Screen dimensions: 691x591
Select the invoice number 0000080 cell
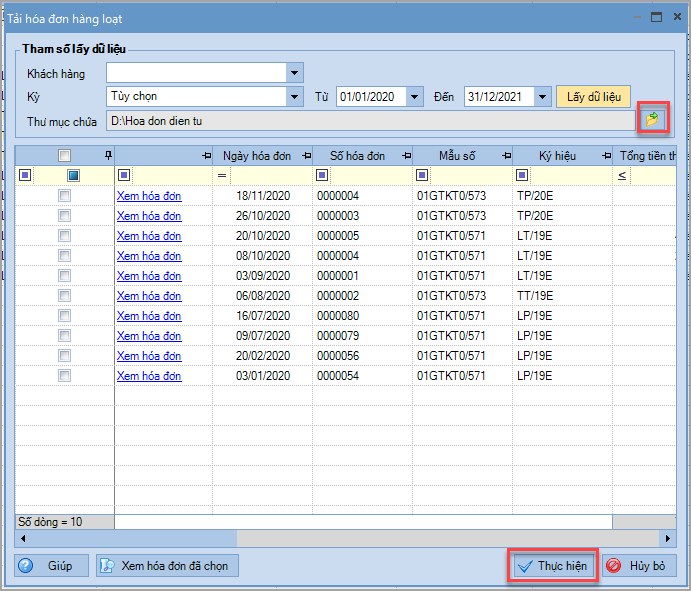tap(363, 316)
